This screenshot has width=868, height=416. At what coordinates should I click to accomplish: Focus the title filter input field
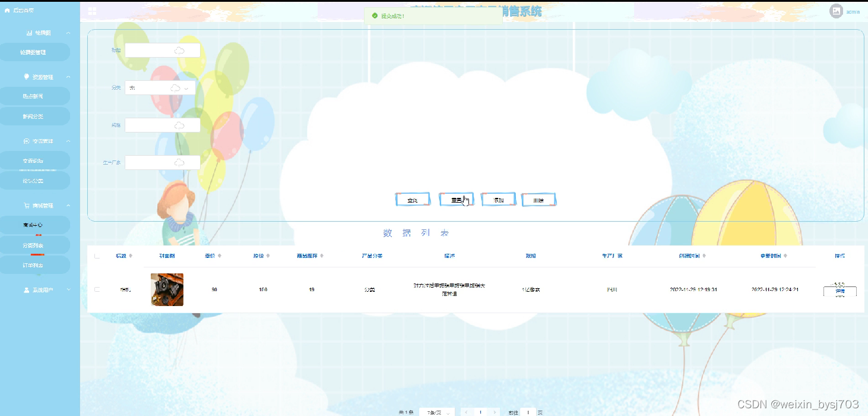(163, 51)
